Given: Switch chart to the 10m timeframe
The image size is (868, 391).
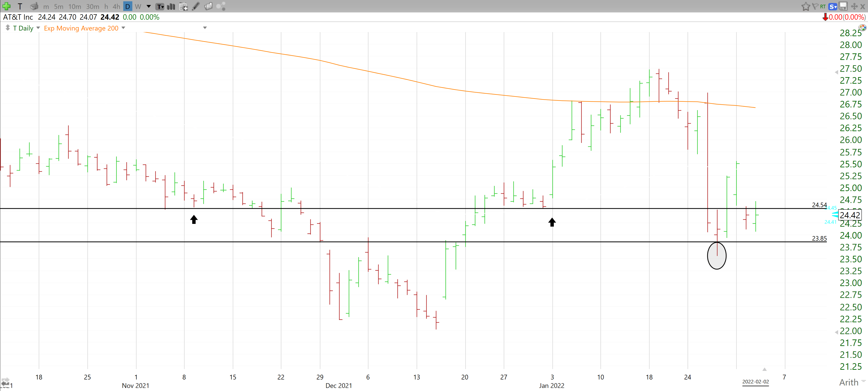Looking at the screenshot, I should 75,6.
